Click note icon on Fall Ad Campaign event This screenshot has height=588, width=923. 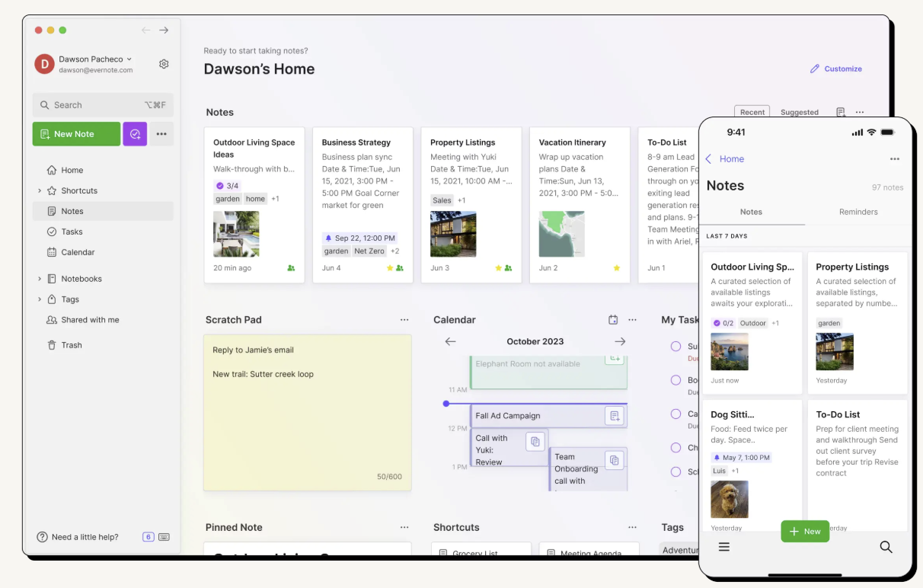point(615,416)
